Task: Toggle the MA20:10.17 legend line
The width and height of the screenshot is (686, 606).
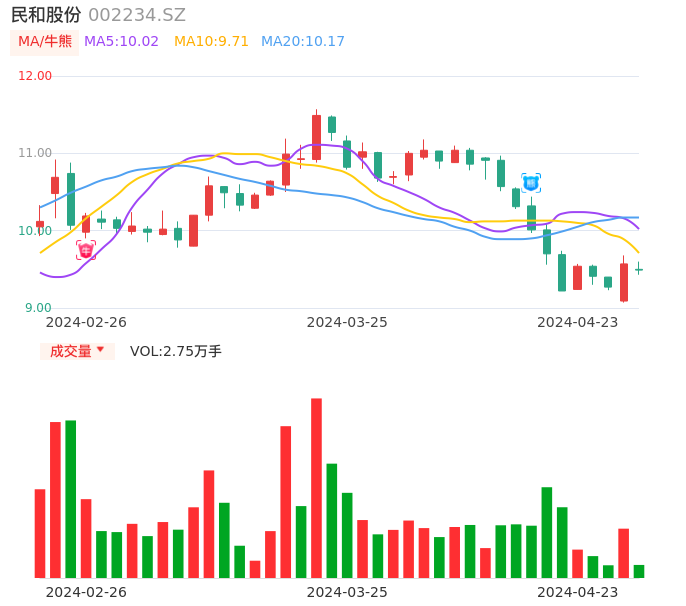Action: tap(303, 42)
